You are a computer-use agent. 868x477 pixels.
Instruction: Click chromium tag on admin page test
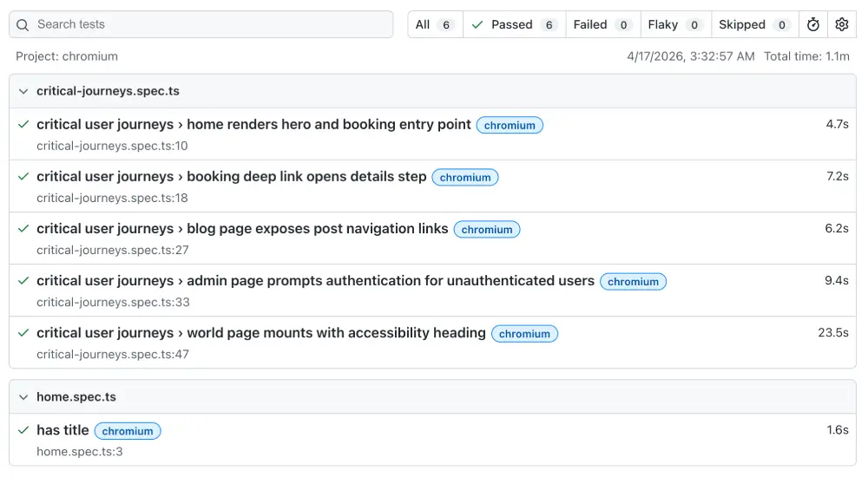(634, 281)
